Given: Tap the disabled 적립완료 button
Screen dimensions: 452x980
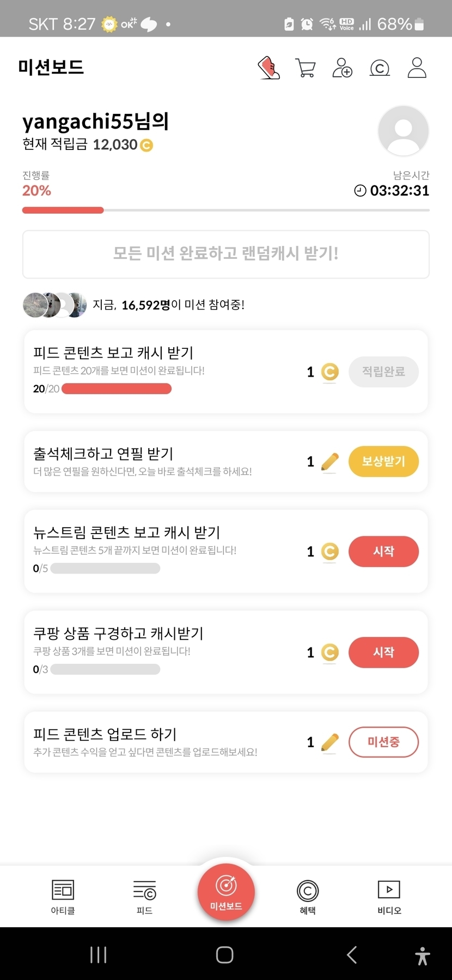Looking at the screenshot, I should (383, 372).
